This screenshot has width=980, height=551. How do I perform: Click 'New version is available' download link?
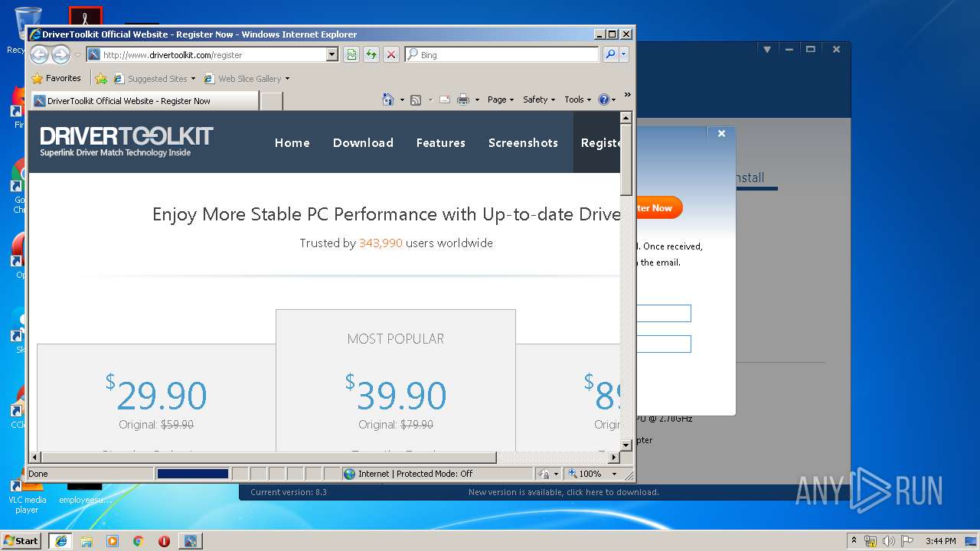coord(563,492)
